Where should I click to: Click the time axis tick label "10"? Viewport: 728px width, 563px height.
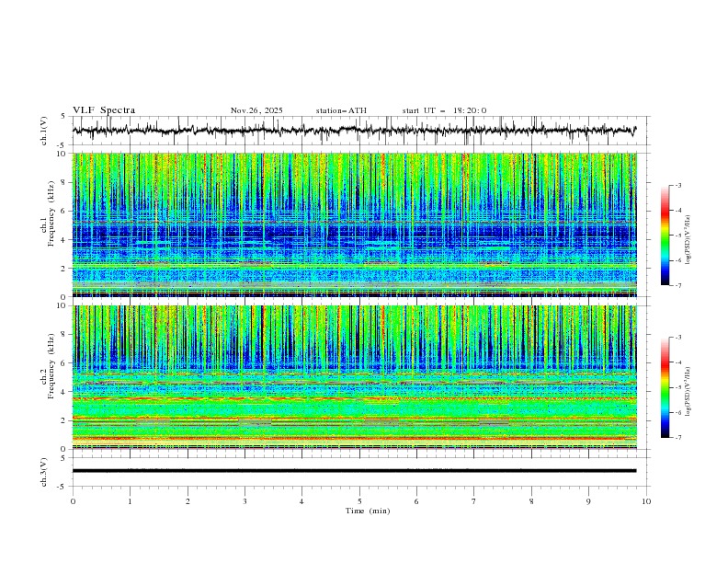(x=646, y=501)
